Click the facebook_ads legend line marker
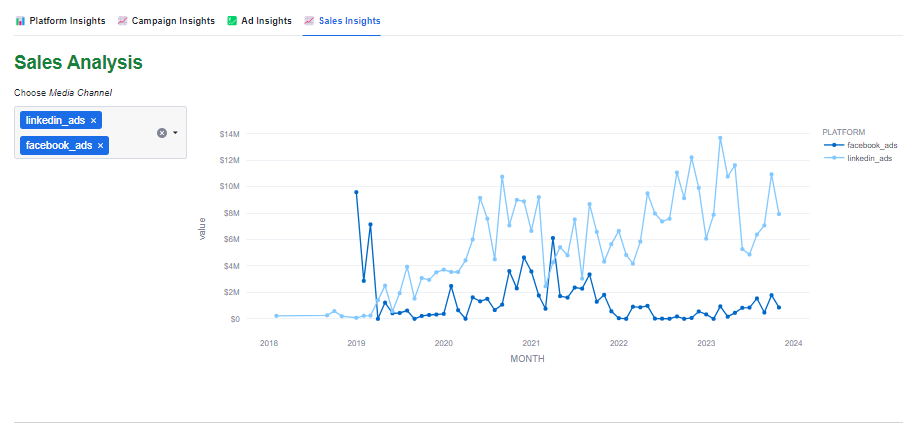The width and height of the screenshot is (921, 439). pyautogui.click(x=833, y=145)
